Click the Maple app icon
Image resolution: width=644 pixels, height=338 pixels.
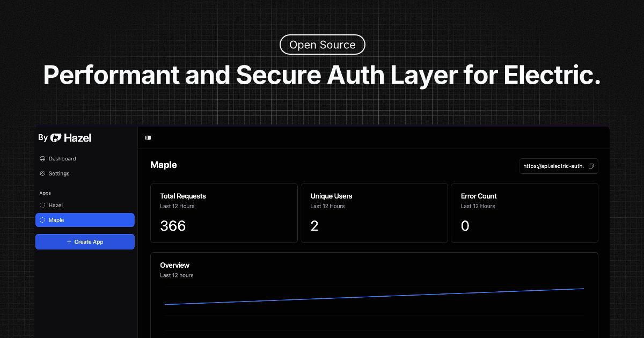coord(42,220)
